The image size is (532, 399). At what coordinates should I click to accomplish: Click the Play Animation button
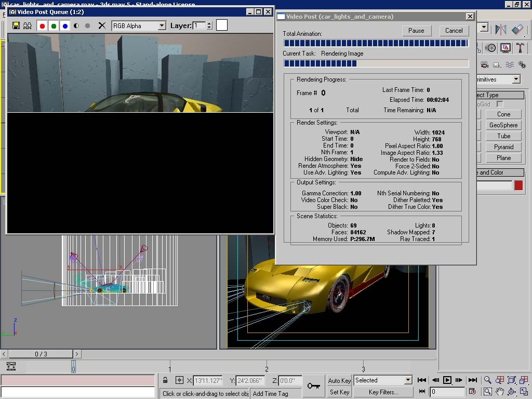click(x=447, y=380)
